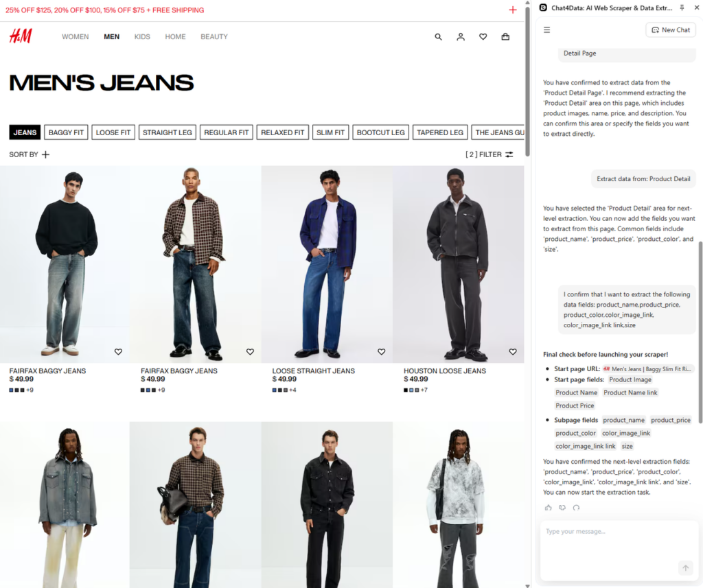Image resolution: width=703 pixels, height=588 pixels.
Task: Pin the Chat4Data side panel
Action: tap(682, 8)
